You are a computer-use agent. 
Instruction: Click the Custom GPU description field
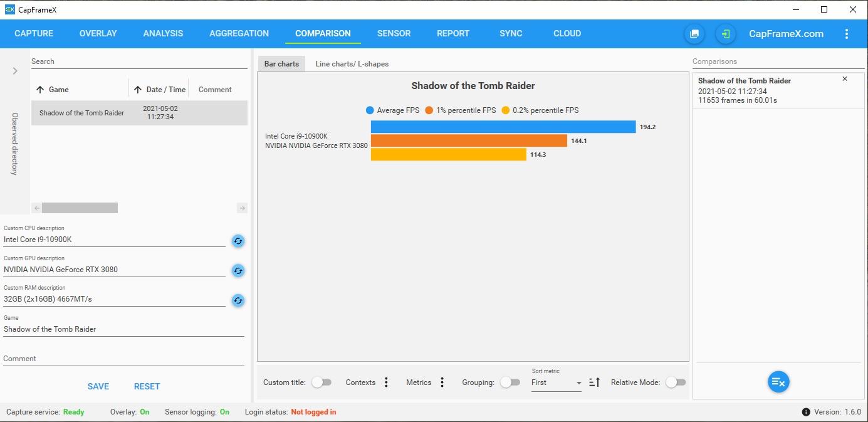(114, 270)
